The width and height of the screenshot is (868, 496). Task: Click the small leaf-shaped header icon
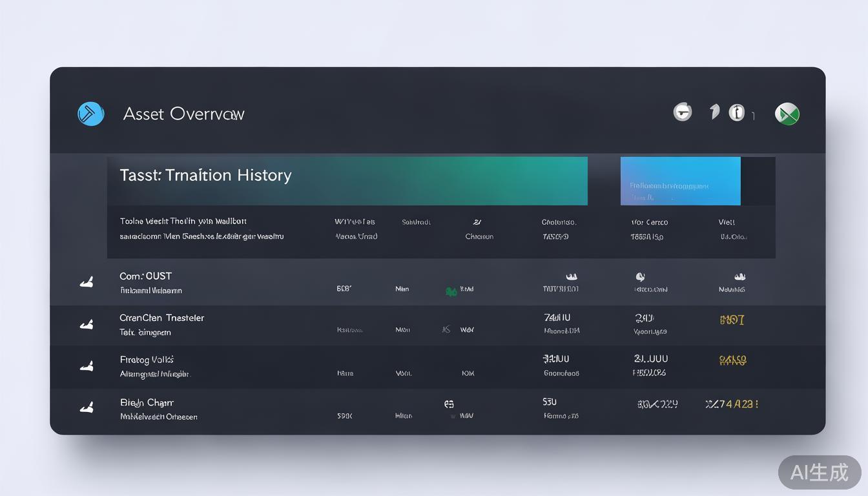[x=714, y=112]
